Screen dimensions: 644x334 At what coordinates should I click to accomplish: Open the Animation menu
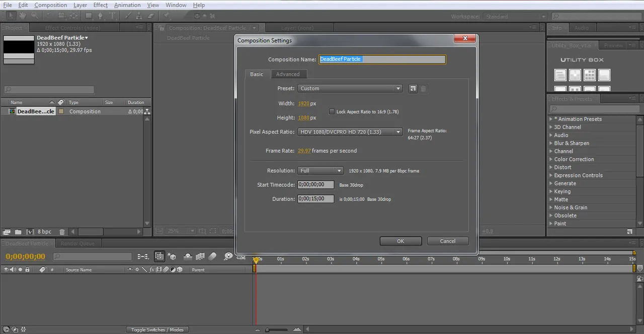point(127,5)
